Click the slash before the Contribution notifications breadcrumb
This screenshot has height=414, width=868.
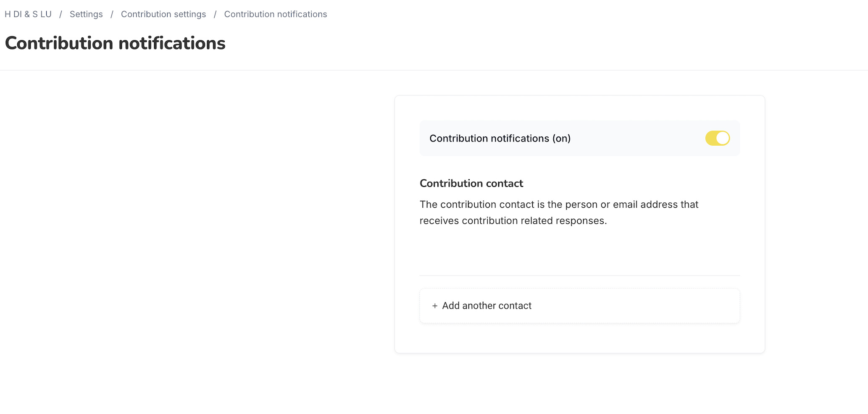[x=215, y=14]
